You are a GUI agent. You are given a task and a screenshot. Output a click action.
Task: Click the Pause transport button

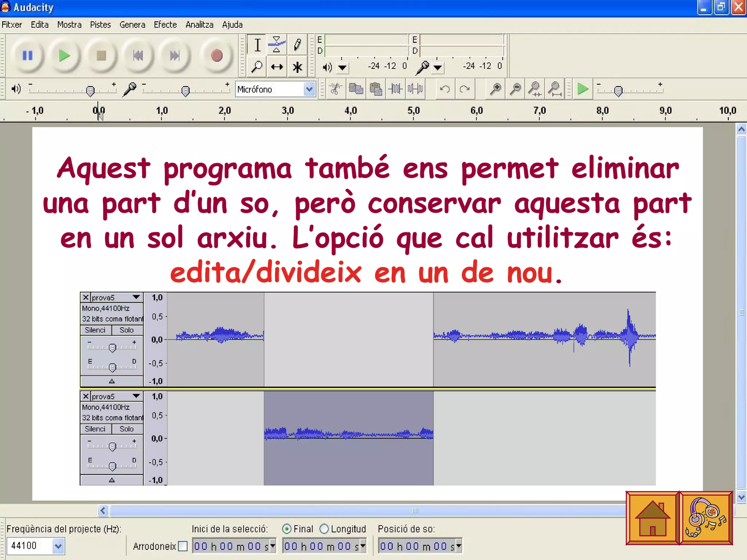point(28,56)
